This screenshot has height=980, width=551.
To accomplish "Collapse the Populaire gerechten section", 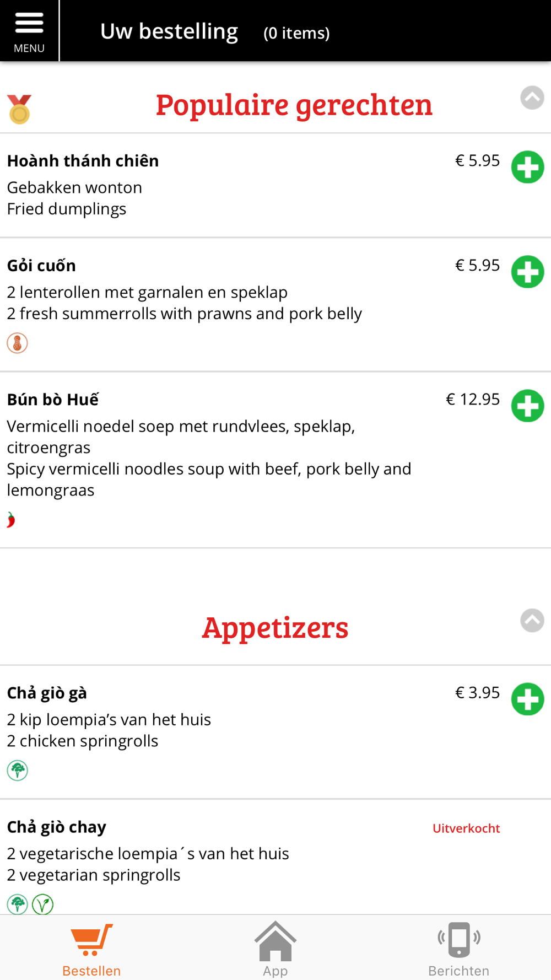I will click(x=532, y=98).
